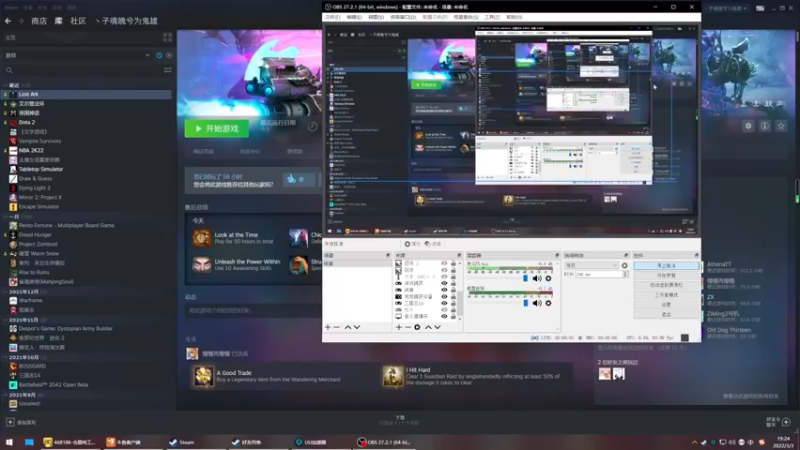Screen dimensions: 800x450
Task: Collapse the 2021年9月 group in library
Action: 5,394
